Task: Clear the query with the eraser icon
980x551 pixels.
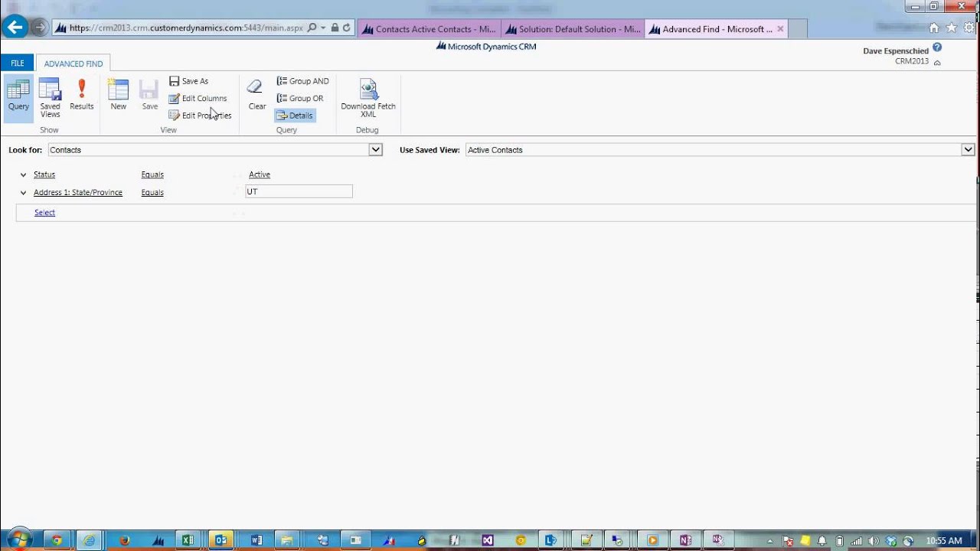Action: click(x=256, y=95)
